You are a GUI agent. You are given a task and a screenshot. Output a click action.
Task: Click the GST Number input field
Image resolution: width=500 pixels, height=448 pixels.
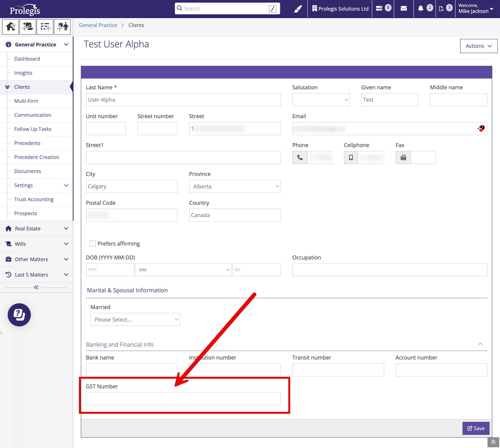point(183,399)
